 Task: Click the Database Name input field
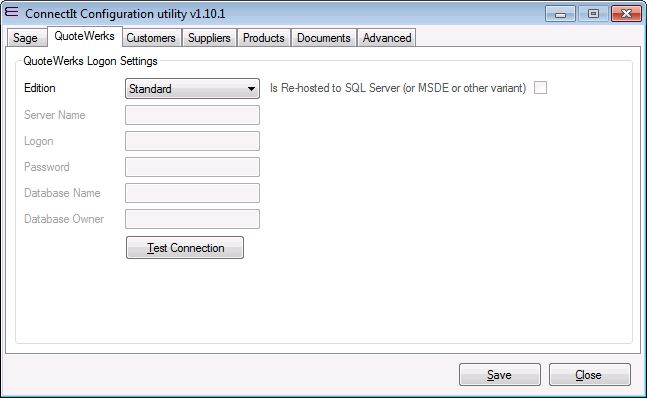click(x=192, y=193)
